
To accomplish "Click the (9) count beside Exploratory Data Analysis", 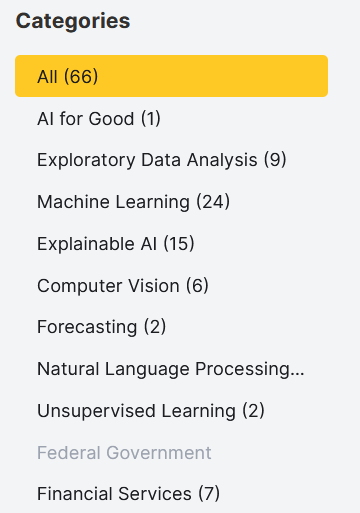I will 275,160.
